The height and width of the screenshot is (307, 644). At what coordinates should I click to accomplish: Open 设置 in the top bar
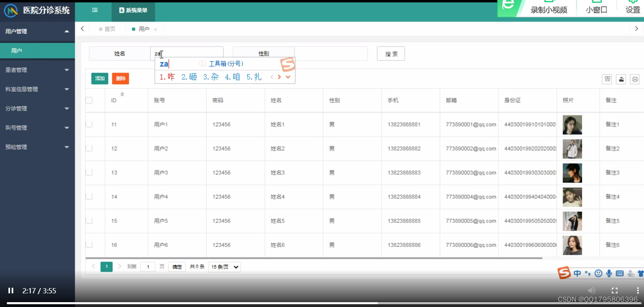click(x=633, y=10)
